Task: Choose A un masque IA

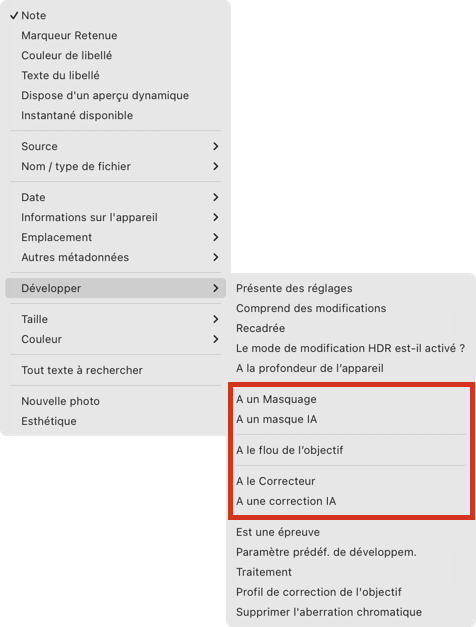Action: pyautogui.click(x=351, y=419)
